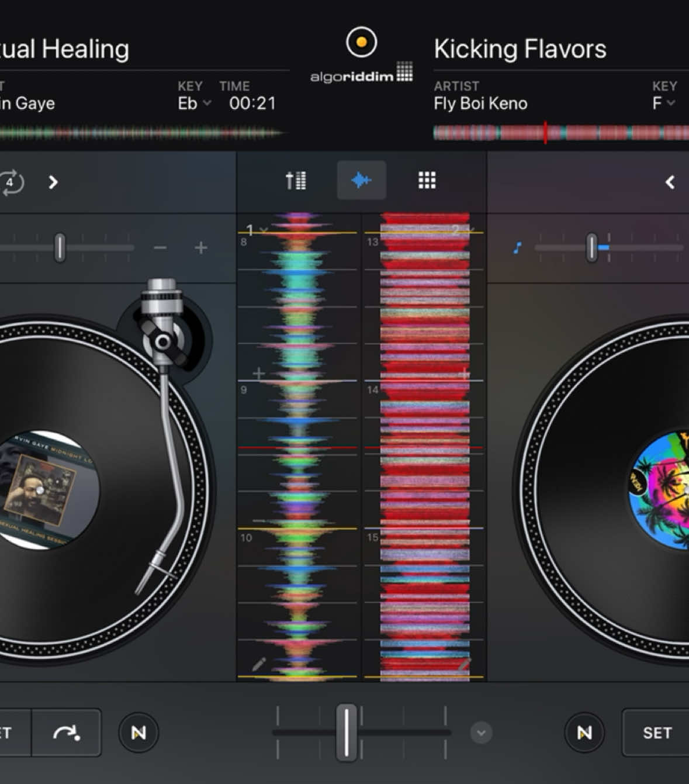Adjust the right deck tempo slider
Viewport: 689px width, 784px height.
coord(591,248)
